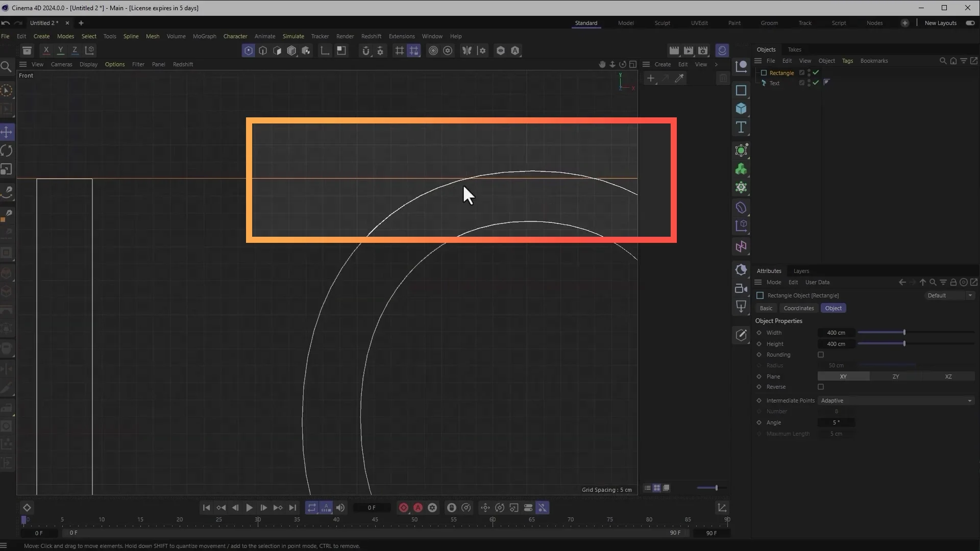Click the Camera object icon in palette
The width and height of the screenshot is (980, 551).
point(741,288)
